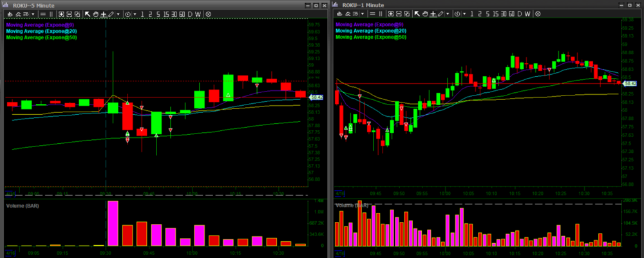Activate crosshair tool in the 1-minute chart
644x258 pixels.
tap(432, 14)
